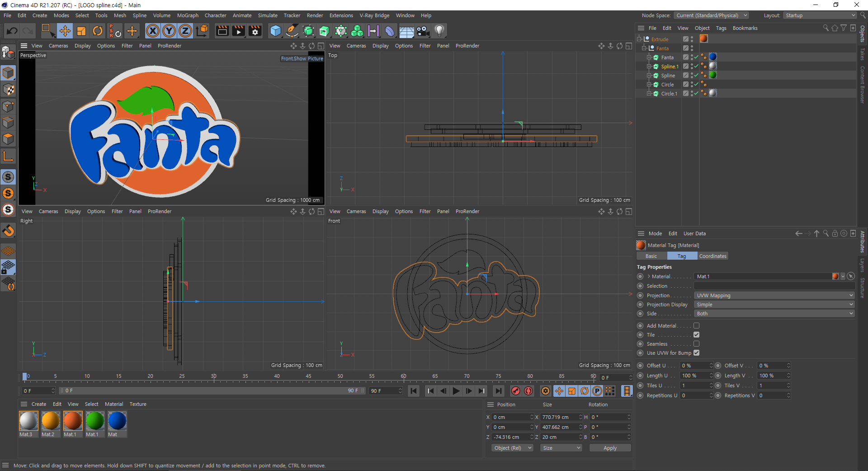This screenshot has width=868, height=471.
Task: Open the Projection dropdown (UVW Mapping)
Action: coord(774,295)
